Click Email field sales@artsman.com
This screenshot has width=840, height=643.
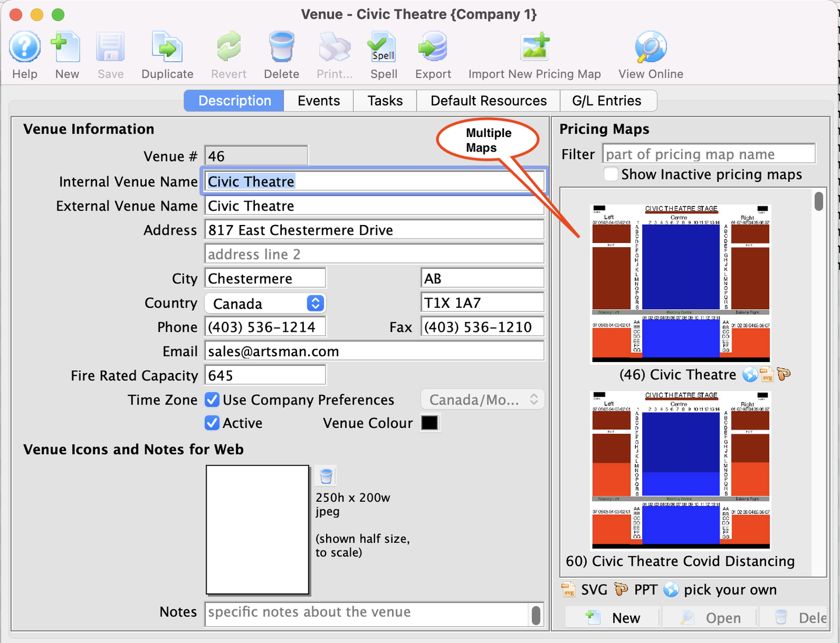(374, 352)
